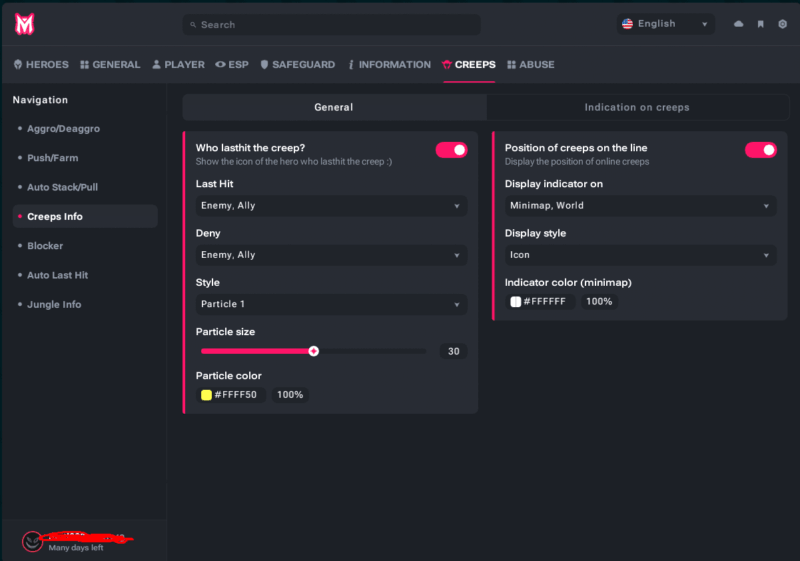Click 'Many days left' subscription text
Viewport: 800px width, 561px height.
[x=76, y=548]
